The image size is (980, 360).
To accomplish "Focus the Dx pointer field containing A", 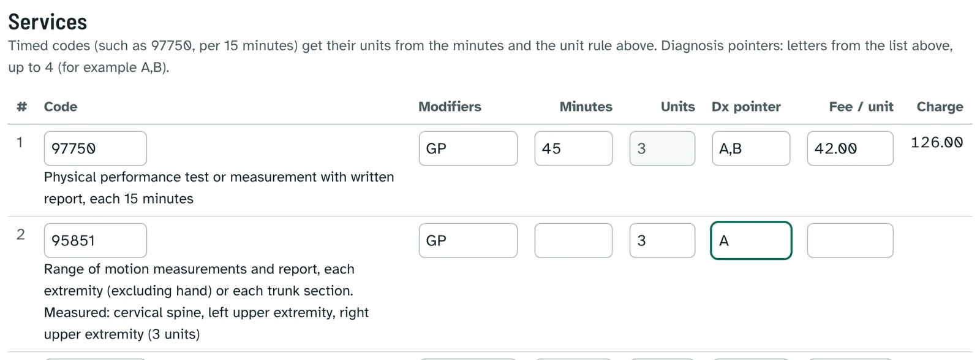I will [x=751, y=240].
